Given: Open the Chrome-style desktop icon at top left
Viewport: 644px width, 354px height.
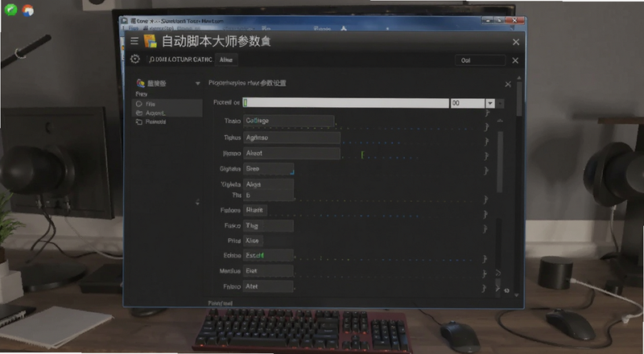Looking at the screenshot, I should 28,10.
